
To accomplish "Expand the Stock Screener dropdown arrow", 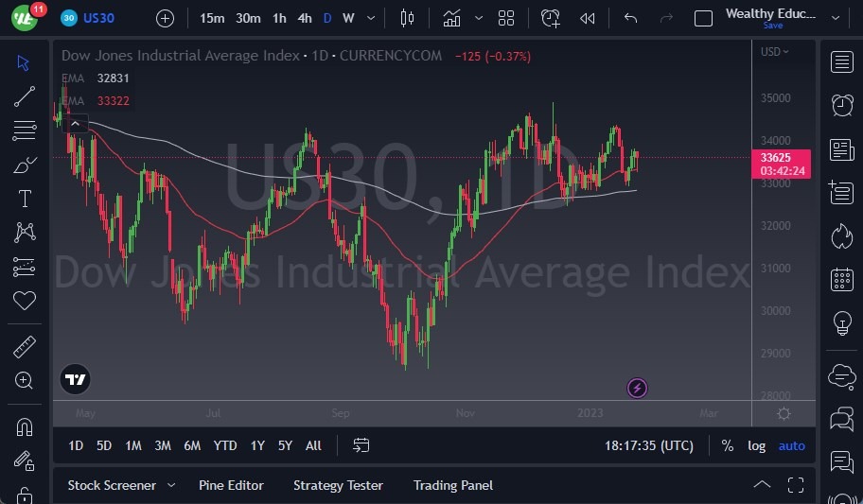I will pos(171,485).
